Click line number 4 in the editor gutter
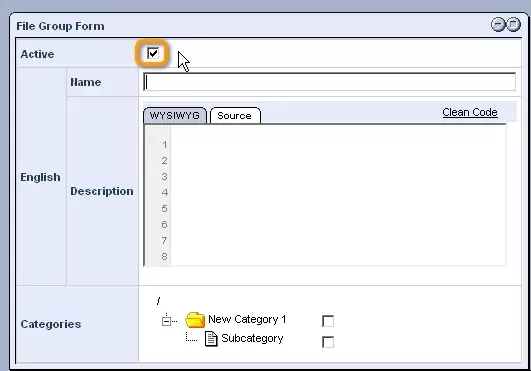Screen dimensions: 531x371 165,193
